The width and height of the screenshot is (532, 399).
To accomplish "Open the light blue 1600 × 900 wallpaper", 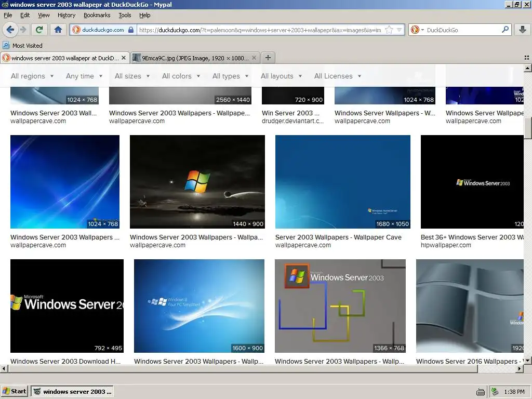I will [x=199, y=305].
